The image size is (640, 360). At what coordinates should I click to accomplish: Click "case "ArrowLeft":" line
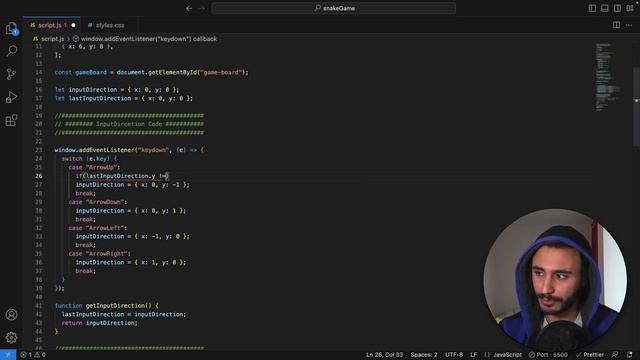98,228
